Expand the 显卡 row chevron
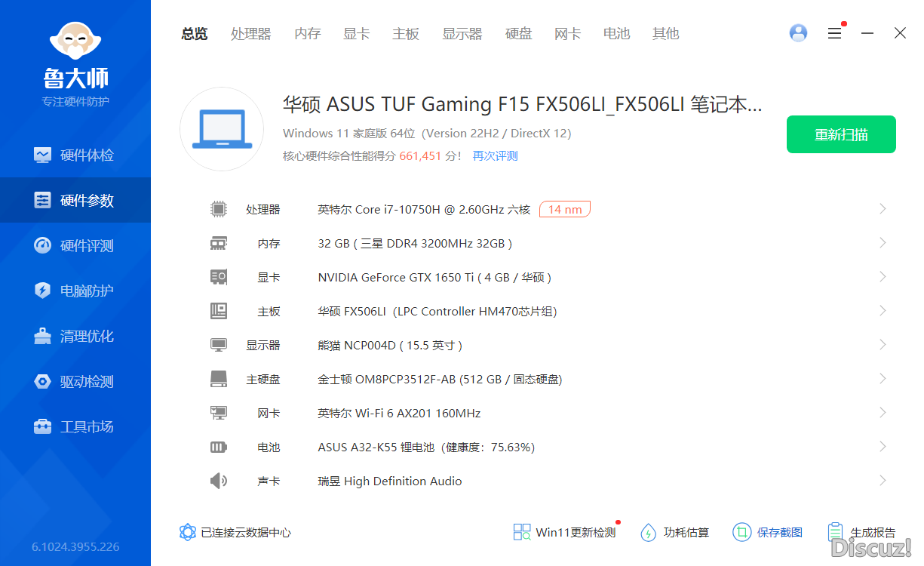 883,277
